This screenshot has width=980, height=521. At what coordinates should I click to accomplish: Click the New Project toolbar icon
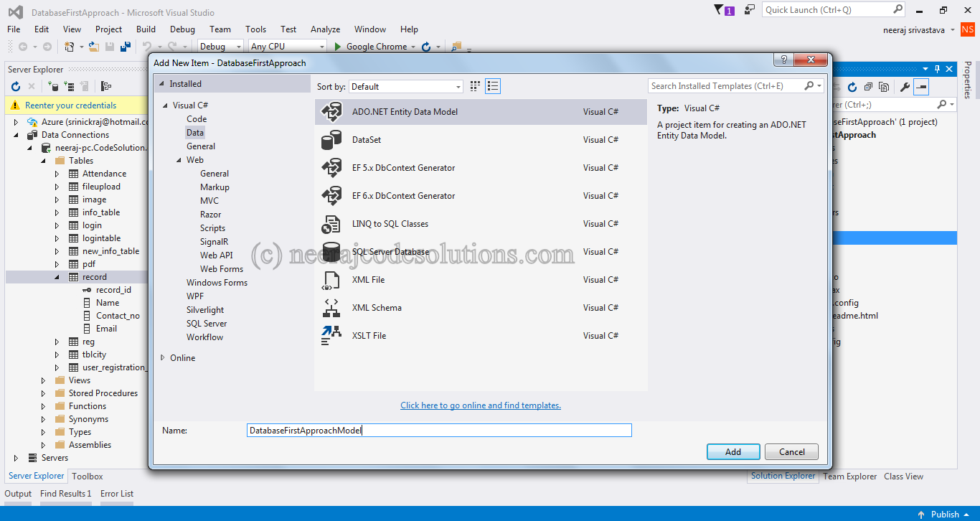click(70, 47)
